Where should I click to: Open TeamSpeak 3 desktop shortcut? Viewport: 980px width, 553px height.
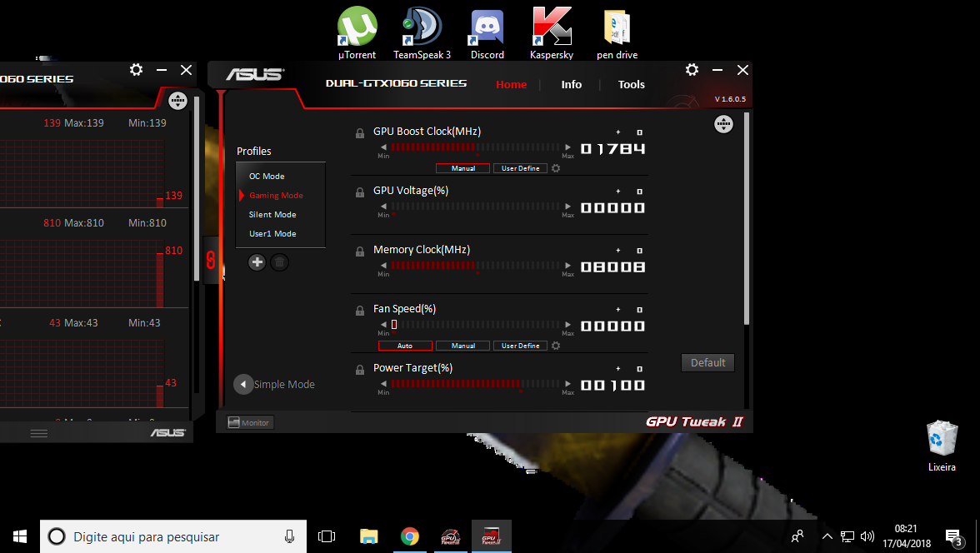point(422,32)
